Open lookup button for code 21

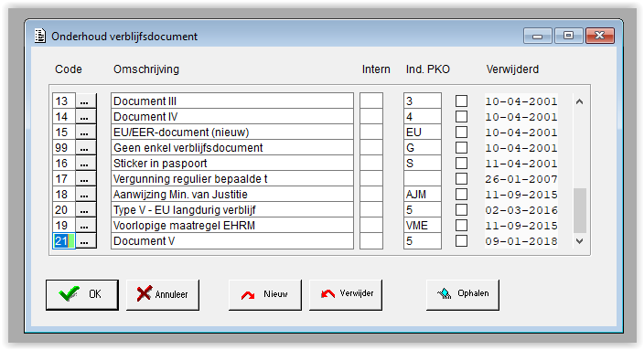(85, 241)
